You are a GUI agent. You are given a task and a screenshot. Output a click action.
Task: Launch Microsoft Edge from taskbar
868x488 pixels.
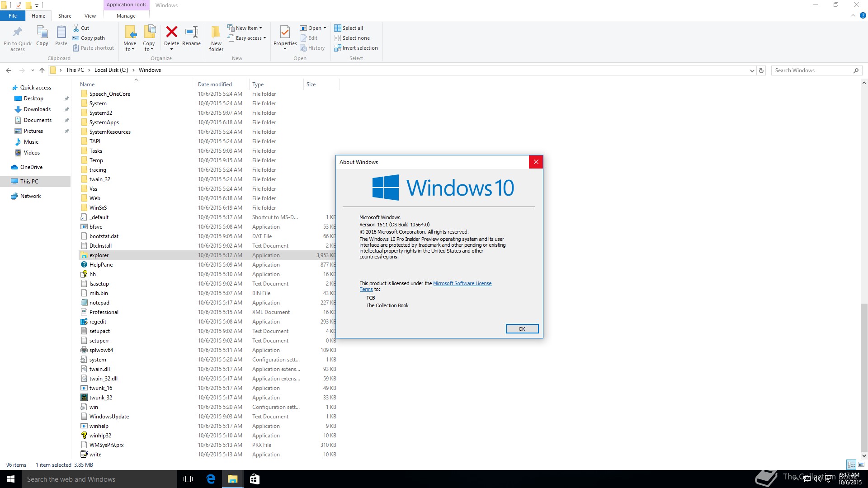[x=211, y=479]
